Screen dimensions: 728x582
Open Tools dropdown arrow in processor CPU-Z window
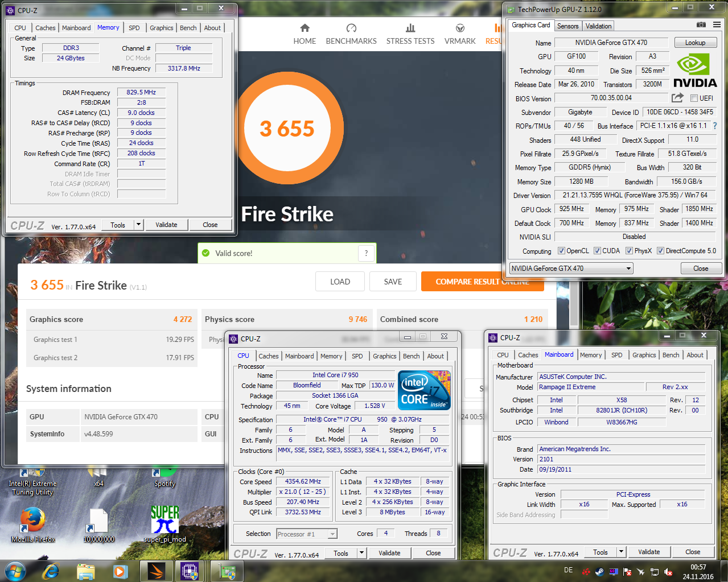(x=361, y=553)
